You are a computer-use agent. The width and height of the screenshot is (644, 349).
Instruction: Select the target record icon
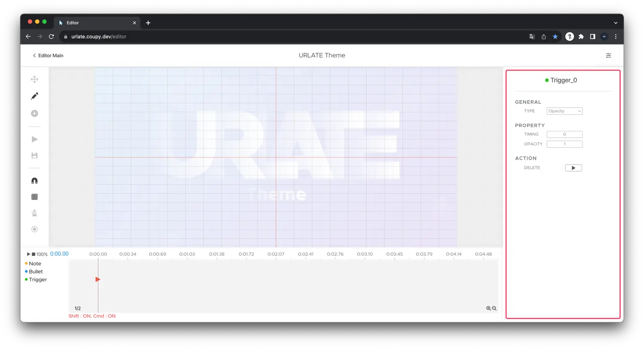(x=34, y=229)
